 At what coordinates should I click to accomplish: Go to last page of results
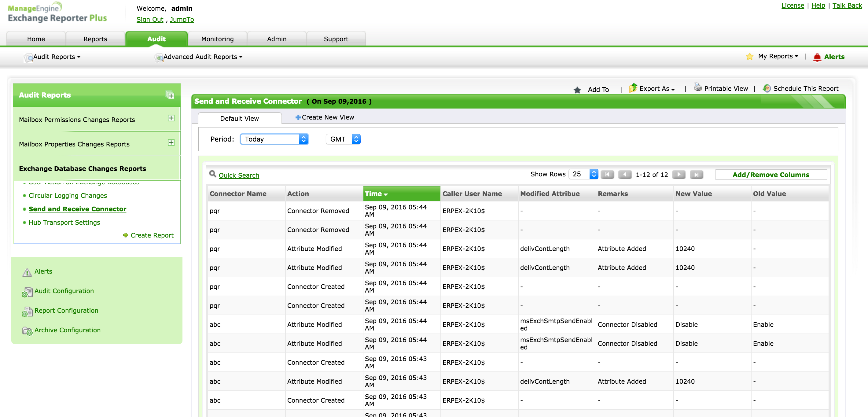pyautogui.click(x=696, y=175)
